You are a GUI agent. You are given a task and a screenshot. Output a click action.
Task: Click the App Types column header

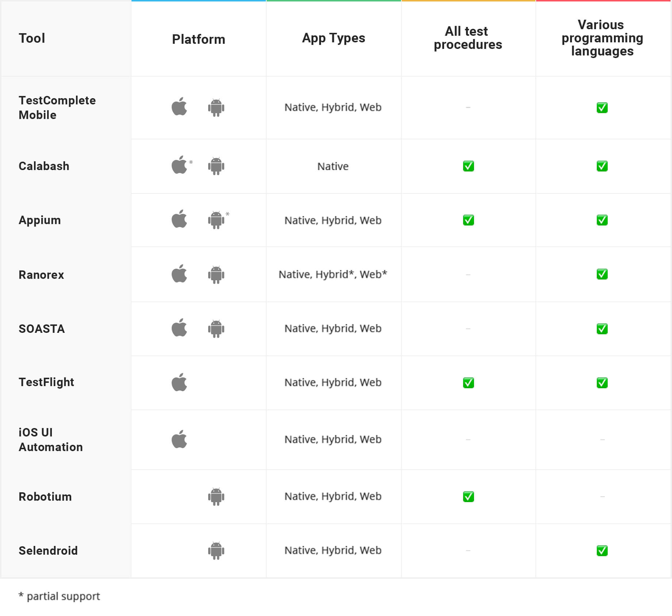click(333, 38)
